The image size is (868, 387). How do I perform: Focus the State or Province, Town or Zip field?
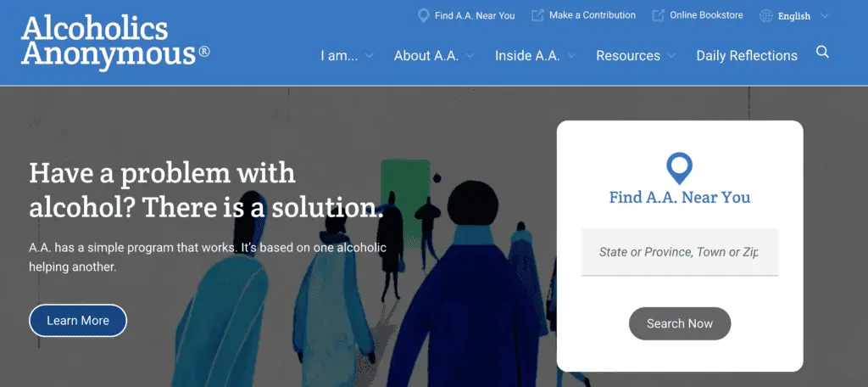point(680,252)
